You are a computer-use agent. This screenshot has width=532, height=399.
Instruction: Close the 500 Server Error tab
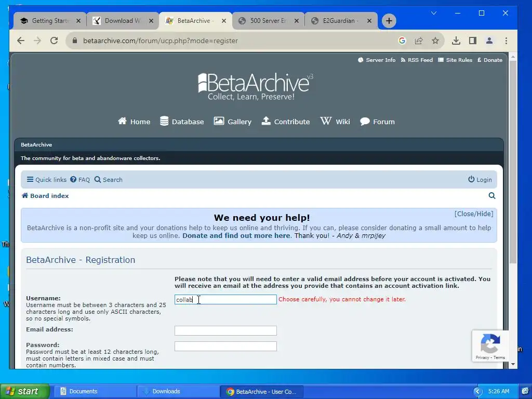coord(297,21)
